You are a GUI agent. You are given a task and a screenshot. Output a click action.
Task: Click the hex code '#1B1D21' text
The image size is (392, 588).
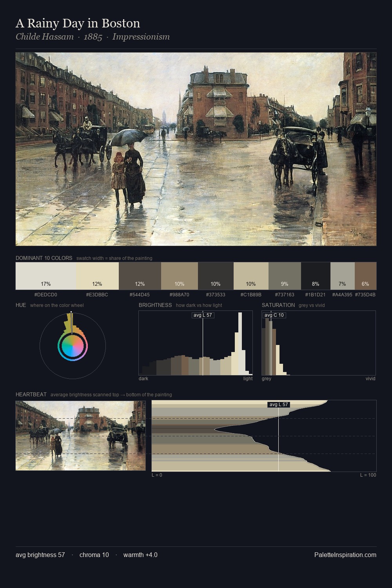coord(316,295)
